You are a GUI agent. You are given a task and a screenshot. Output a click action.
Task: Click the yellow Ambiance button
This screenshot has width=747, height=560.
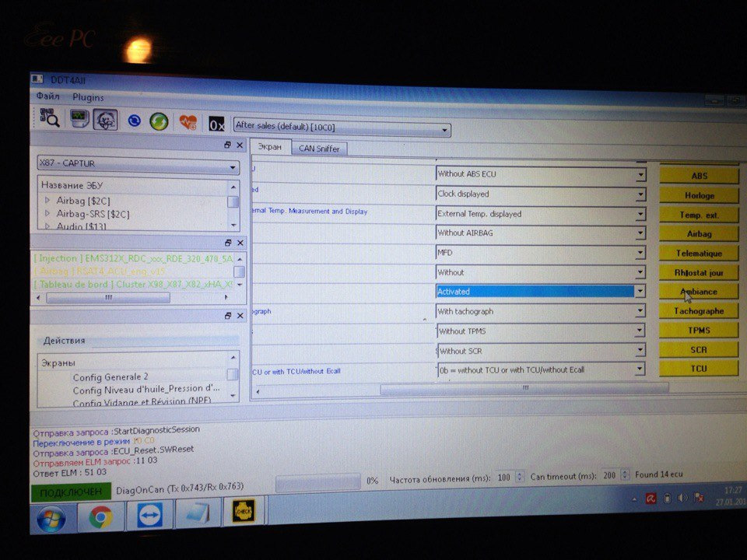click(x=699, y=292)
